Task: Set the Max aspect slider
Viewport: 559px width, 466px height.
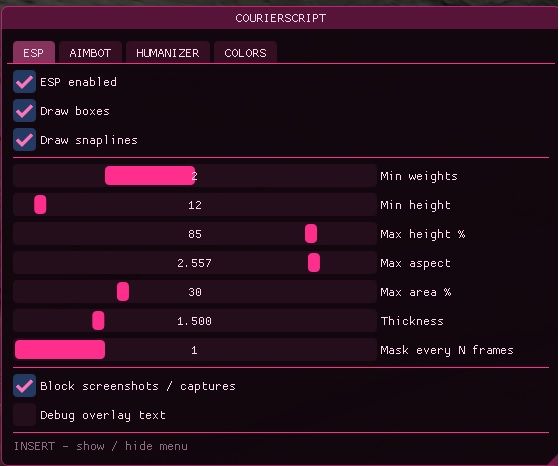Action: pos(195,262)
